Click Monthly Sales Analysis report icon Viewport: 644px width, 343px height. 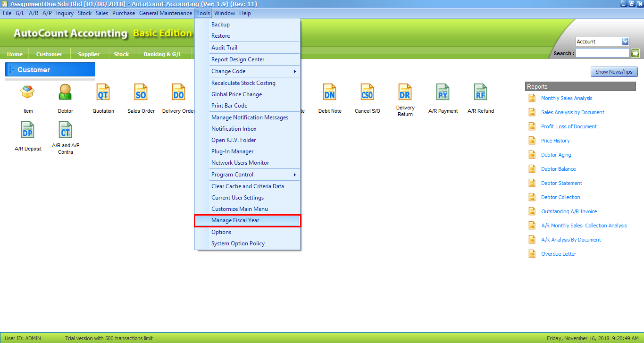click(x=532, y=98)
